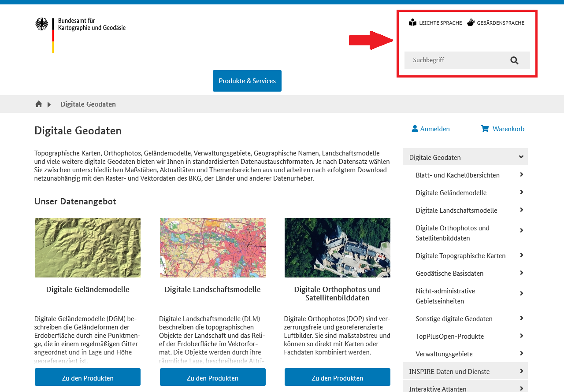Click the Digitale Landschaftsmodelle card heading

[x=213, y=289]
